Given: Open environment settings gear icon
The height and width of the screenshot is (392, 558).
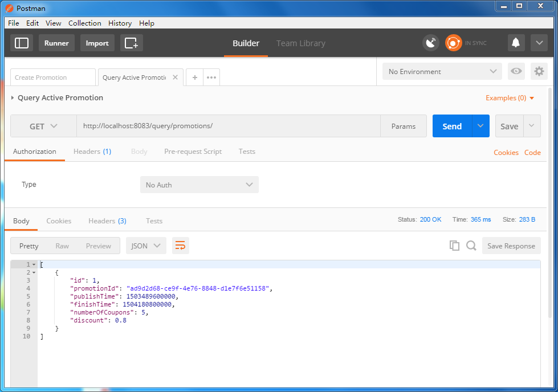Looking at the screenshot, I should tap(539, 71).
